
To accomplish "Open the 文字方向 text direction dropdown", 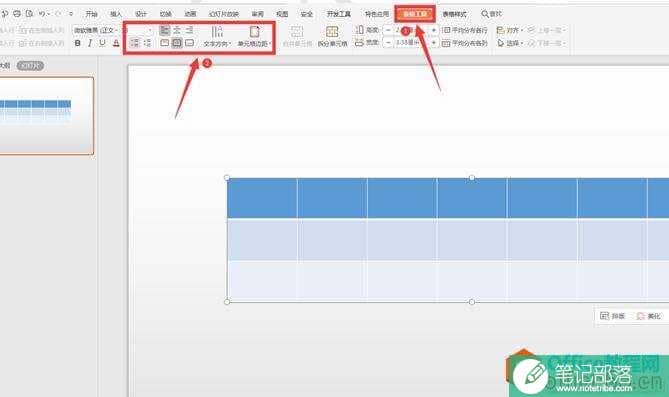I will pyautogui.click(x=217, y=36).
